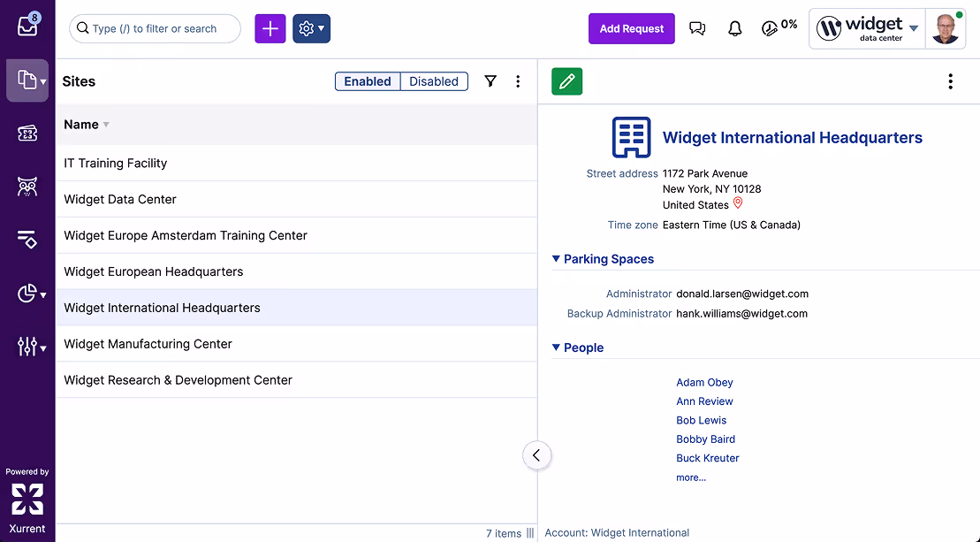Screen dimensions: 980x542
Task: Open the detail panel three-dot menu
Action: pyautogui.click(x=950, y=80)
